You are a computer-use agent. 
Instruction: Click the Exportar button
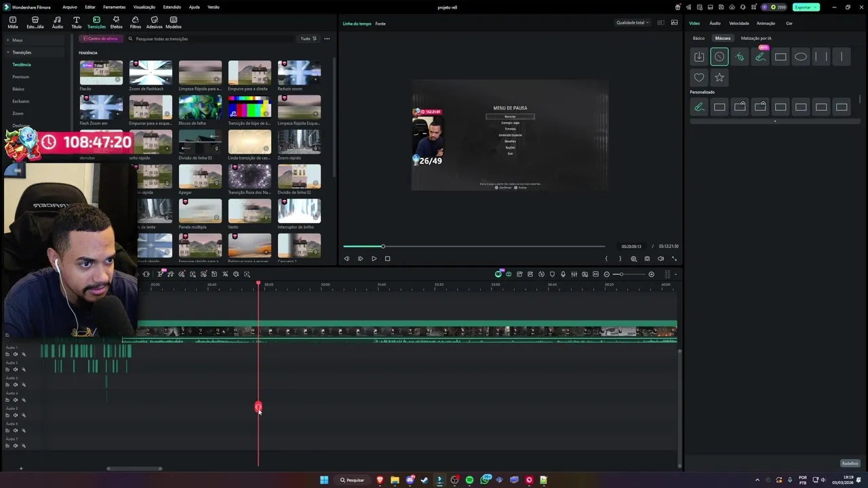pyautogui.click(x=806, y=7)
